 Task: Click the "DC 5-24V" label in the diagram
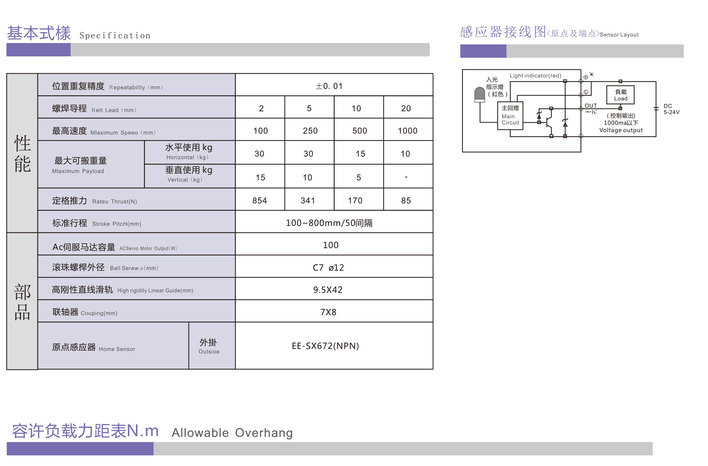pyautogui.click(x=671, y=109)
